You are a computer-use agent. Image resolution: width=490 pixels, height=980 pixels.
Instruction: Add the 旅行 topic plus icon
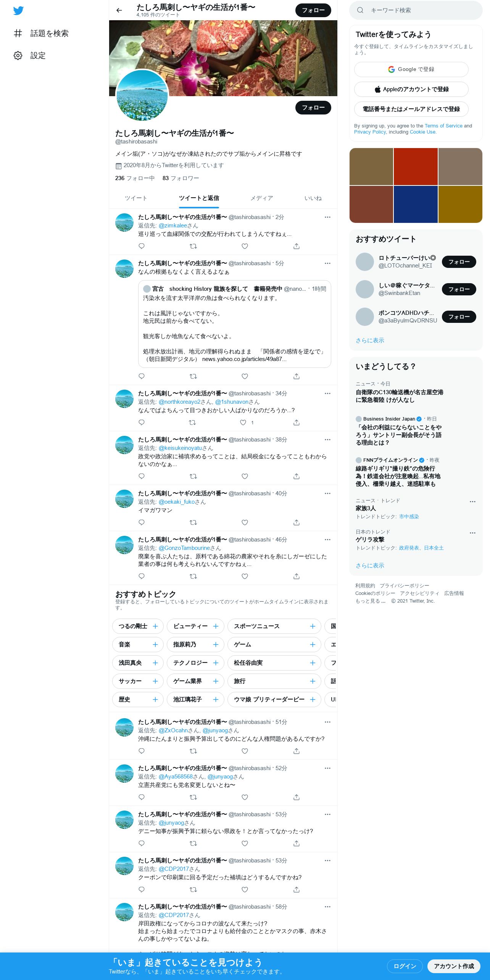[313, 681]
